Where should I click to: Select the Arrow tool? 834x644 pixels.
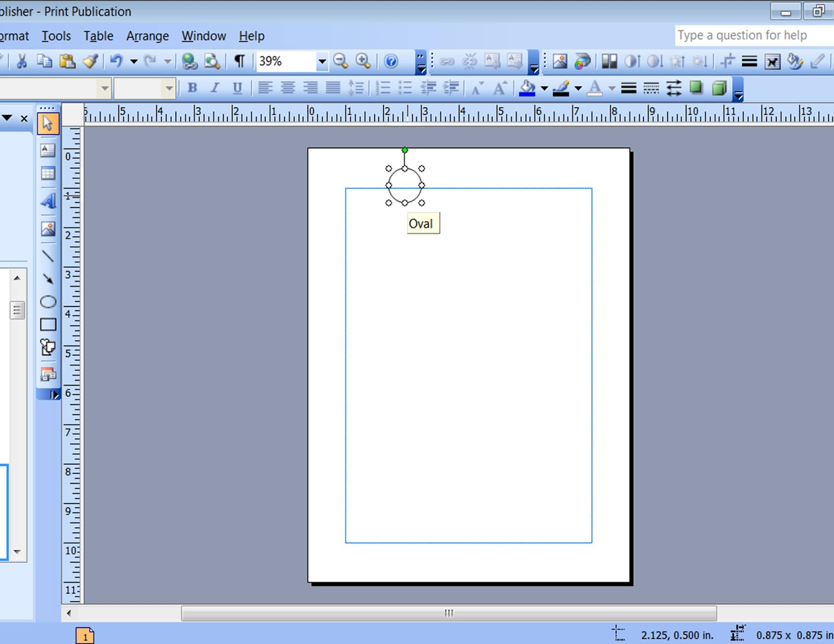(48, 280)
